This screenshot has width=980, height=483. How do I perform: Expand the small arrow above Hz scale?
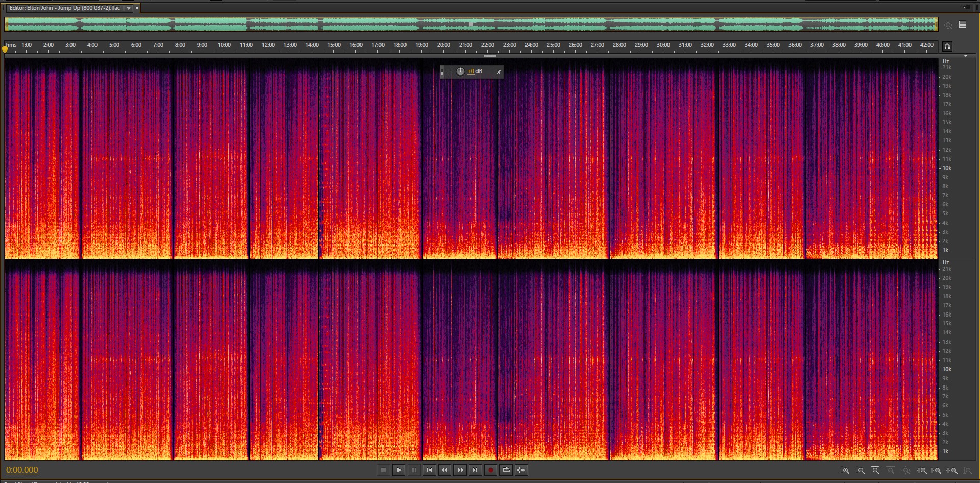point(965,56)
